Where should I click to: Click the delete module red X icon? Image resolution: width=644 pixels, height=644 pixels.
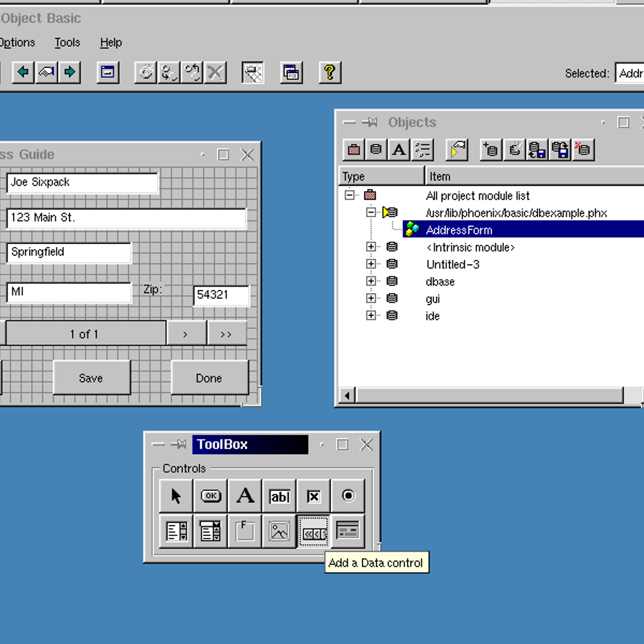[x=583, y=150]
